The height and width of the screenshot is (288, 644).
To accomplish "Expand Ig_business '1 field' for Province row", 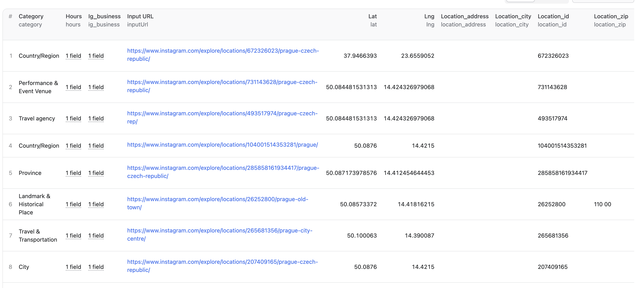I will click(96, 173).
